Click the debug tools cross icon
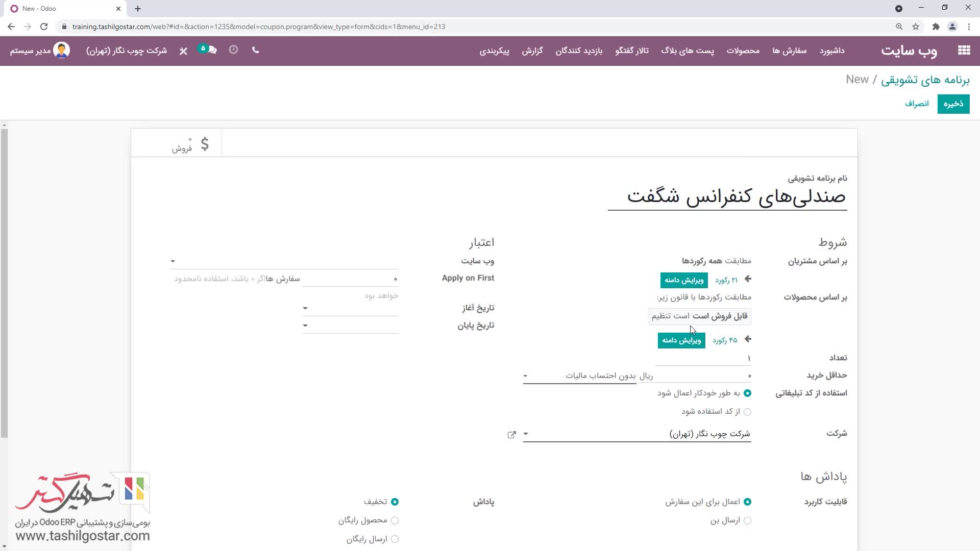 point(183,51)
